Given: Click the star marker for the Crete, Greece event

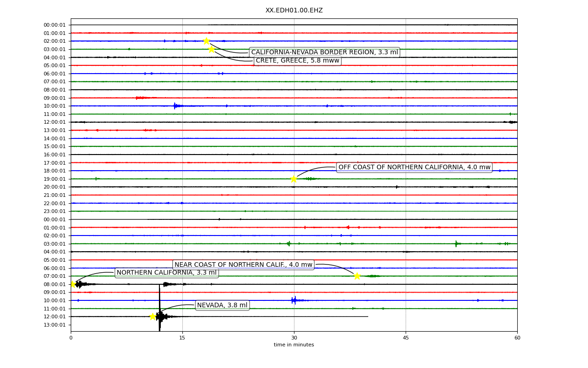Looking at the screenshot, I should tap(211, 49).
